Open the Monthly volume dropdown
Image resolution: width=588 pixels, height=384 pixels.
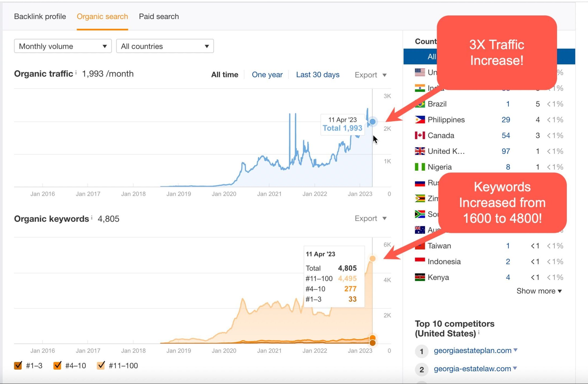click(63, 46)
